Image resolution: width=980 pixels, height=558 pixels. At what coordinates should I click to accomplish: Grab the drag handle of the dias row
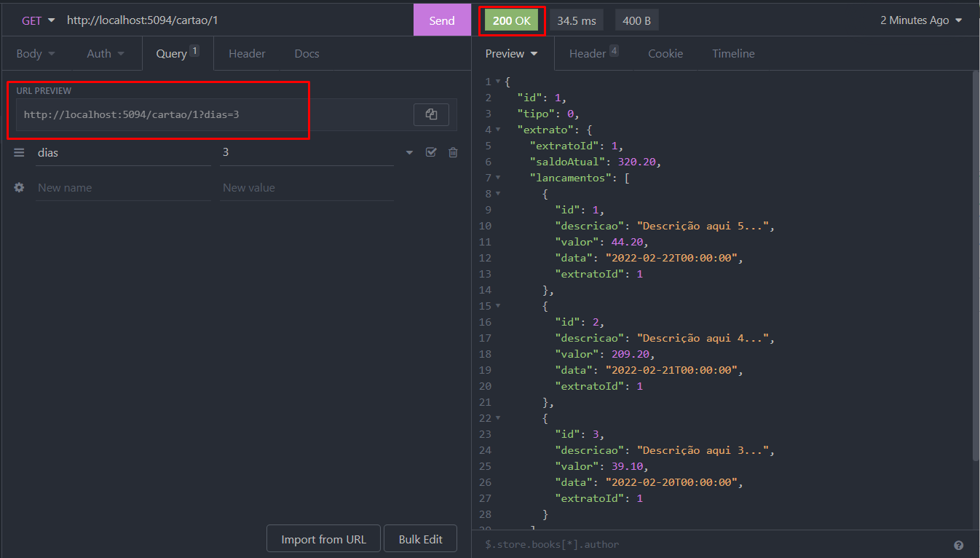click(x=19, y=152)
